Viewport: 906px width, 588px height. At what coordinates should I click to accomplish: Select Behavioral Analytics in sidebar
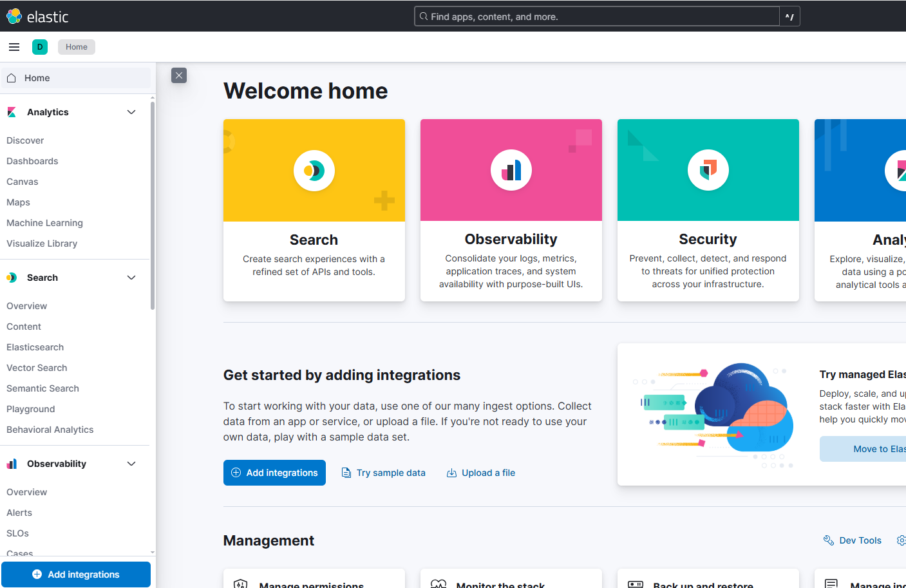click(x=50, y=430)
